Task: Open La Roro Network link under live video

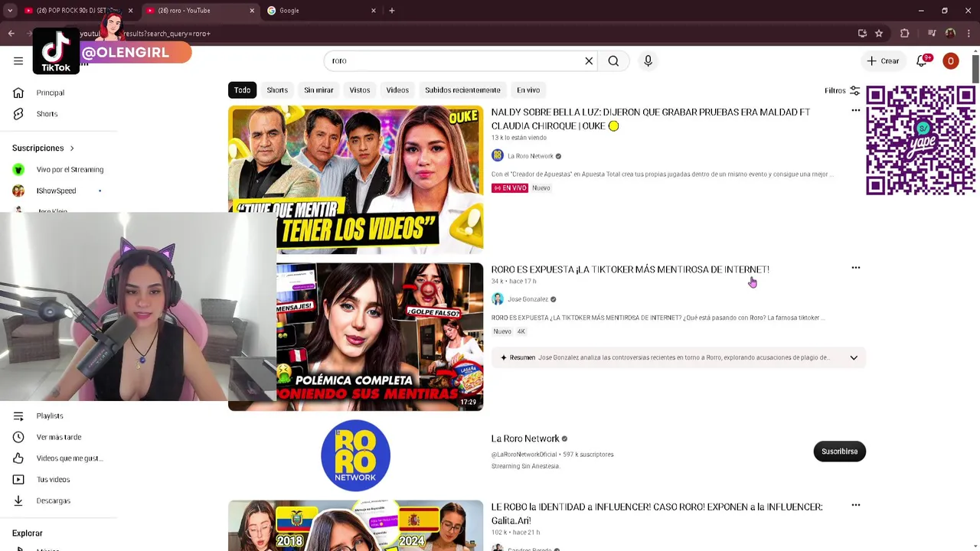Action: pyautogui.click(x=530, y=156)
